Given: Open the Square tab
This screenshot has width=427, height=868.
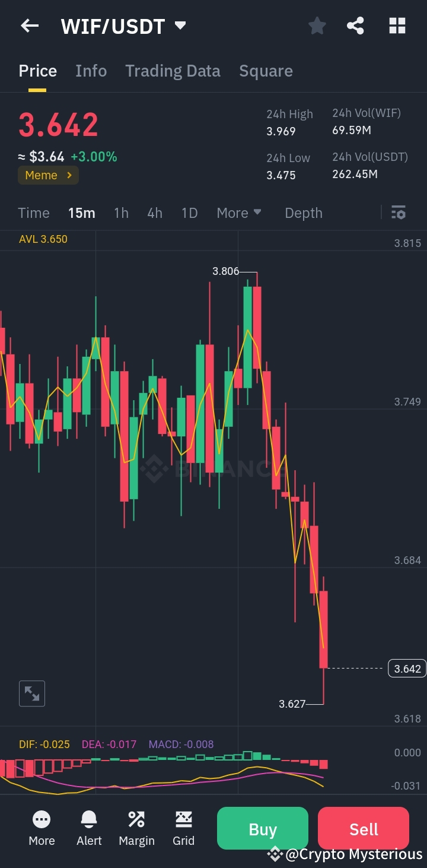Looking at the screenshot, I should (x=266, y=71).
